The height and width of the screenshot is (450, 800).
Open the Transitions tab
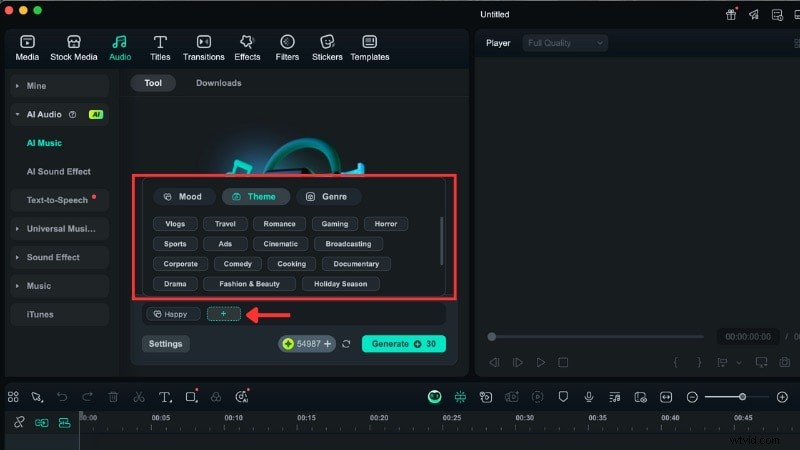coord(204,48)
